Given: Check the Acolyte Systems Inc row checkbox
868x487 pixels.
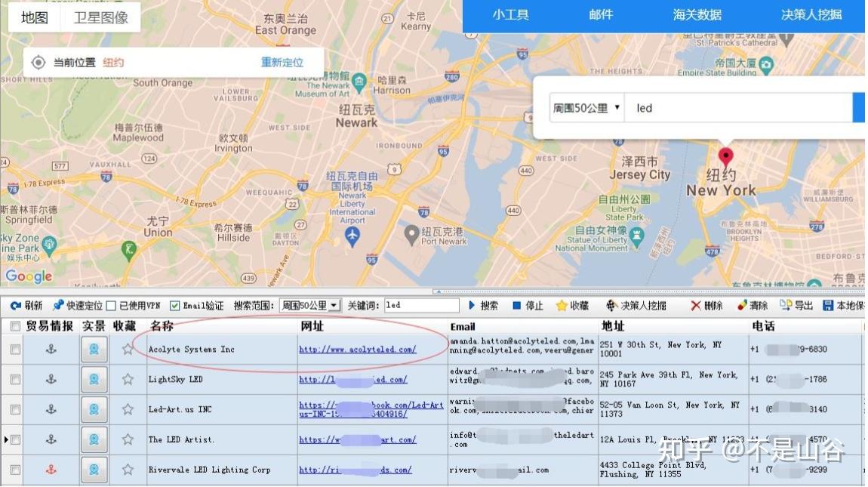Looking at the screenshot, I should click(x=16, y=350).
